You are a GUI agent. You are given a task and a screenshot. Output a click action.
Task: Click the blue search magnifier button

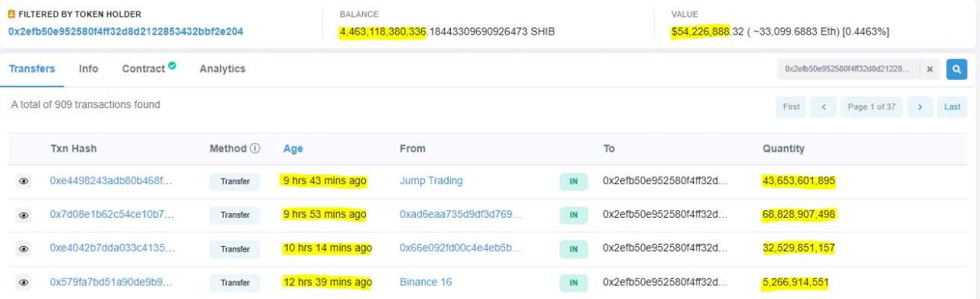point(956,69)
